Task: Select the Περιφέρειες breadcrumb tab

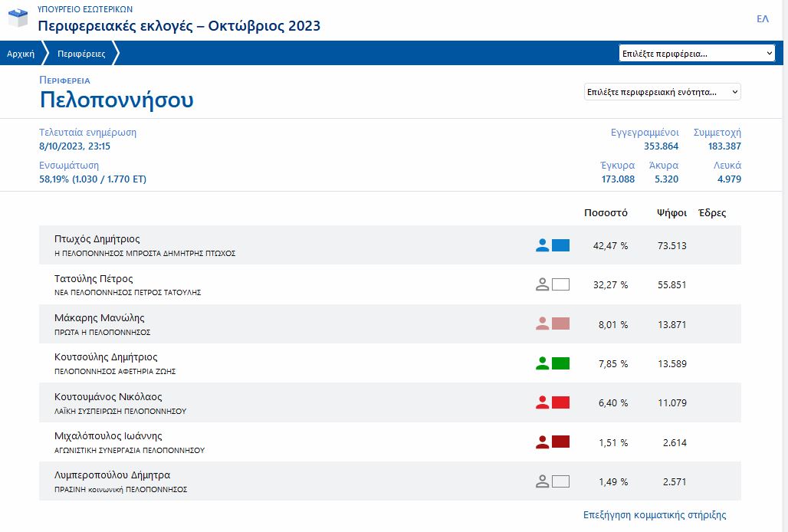Action: coord(81,54)
